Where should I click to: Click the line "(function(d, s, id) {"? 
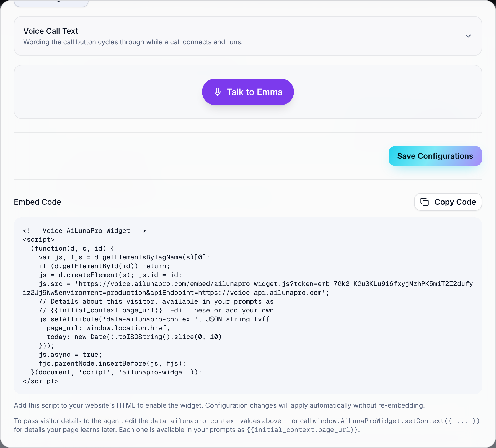[73, 248]
